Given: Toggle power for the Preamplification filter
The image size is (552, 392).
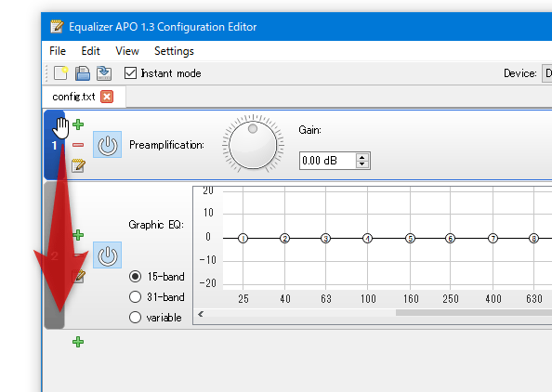Looking at the screenshot, I should [108, 145].
